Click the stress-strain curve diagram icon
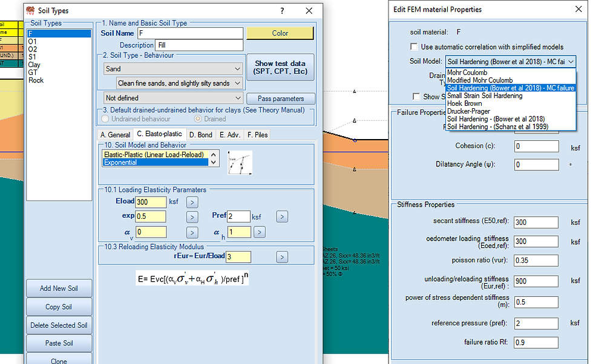Screen dimensions: 593x364 click(240, 163)
